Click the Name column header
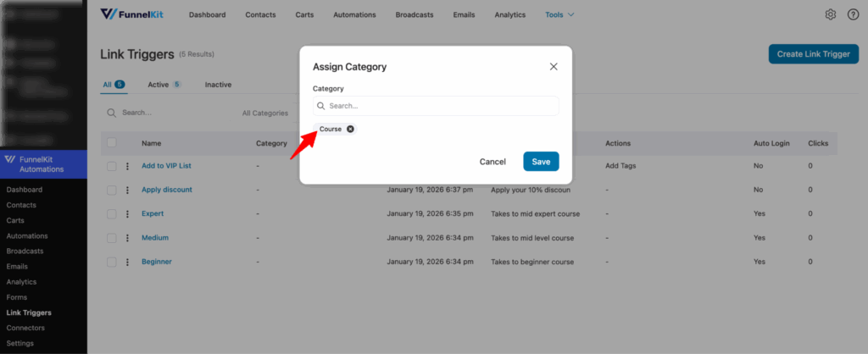The image size is (868, 354). point(151,143)
